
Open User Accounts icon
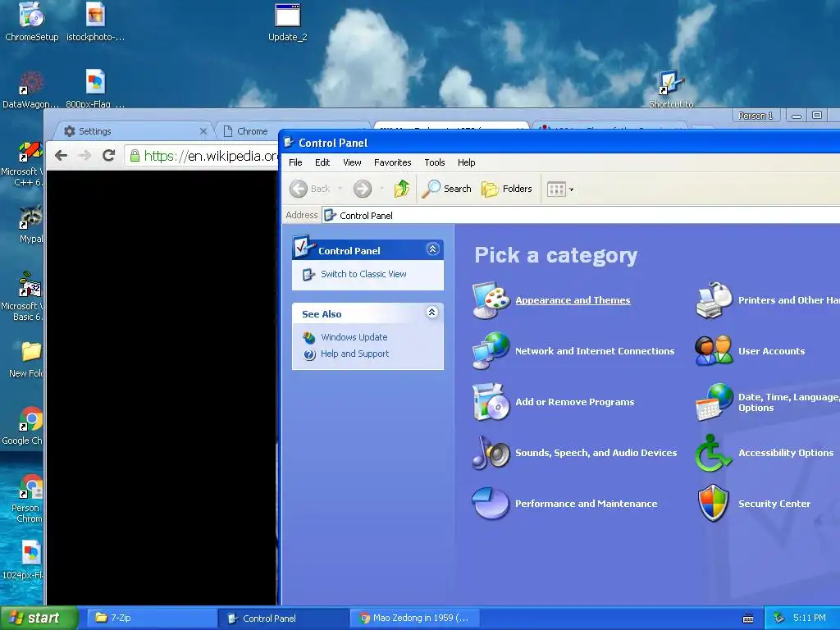click(x=714, y=351)
